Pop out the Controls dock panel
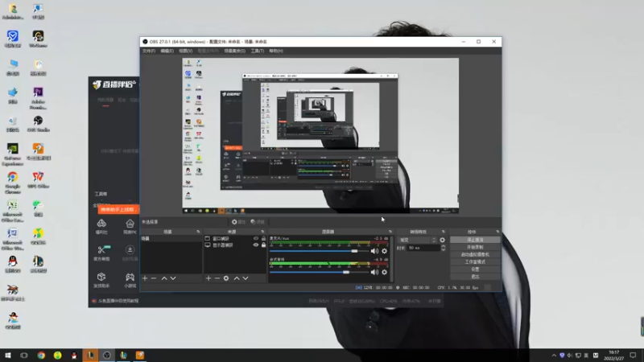644x362 pixels. click(497, 232)
